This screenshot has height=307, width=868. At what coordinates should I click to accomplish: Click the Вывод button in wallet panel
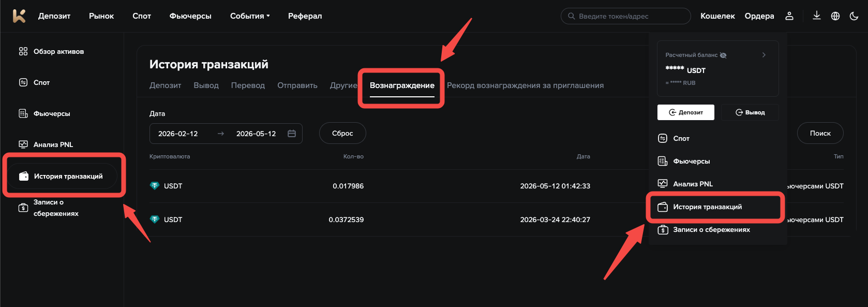click(750, 112)
